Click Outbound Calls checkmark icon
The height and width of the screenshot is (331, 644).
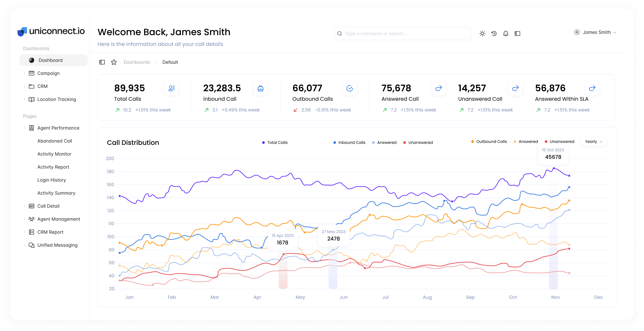pyautogui.click(x=349, y=88)
